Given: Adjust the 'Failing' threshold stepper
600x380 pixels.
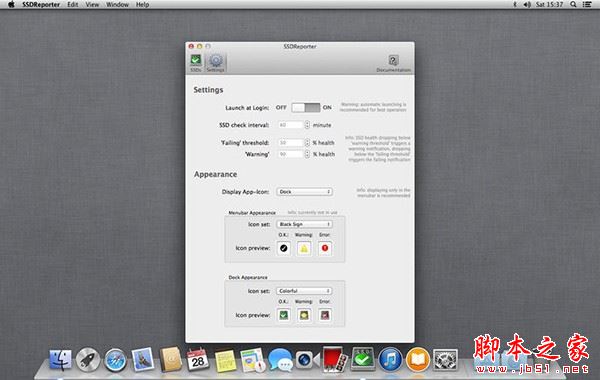Looking at the screenshot, I should (307, 142).
